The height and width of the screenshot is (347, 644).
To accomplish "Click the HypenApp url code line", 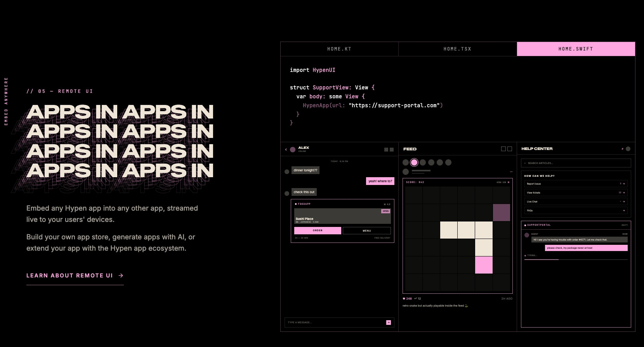I will 373,105.
